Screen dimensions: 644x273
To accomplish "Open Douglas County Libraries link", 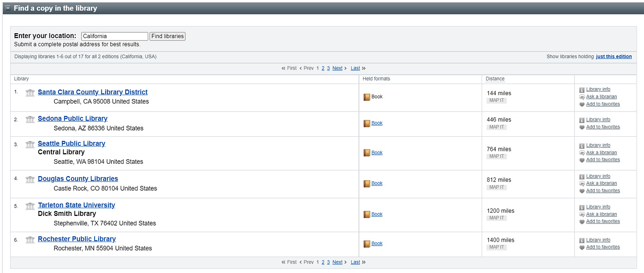I will pyautogui.click(x=78, y=179).
